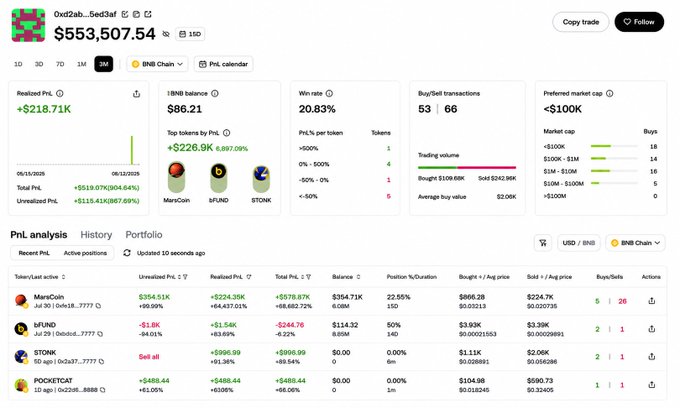Screen dimensions: 680x408
Task: Click the 15D calendar badge
Action: point(190,34)
